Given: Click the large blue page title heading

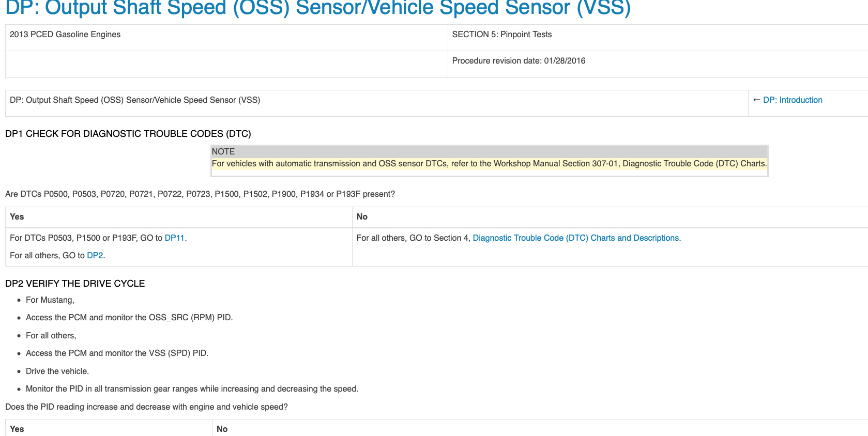Looking at the screenshot, I should [317, 8].
